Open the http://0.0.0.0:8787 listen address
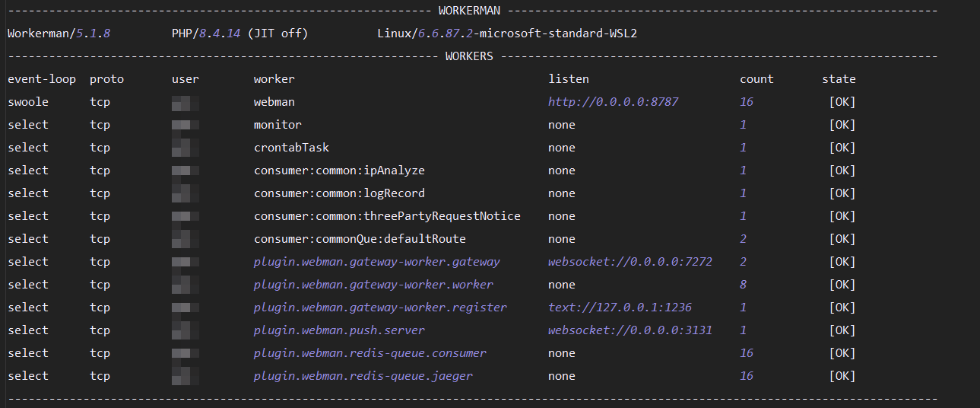Image resolution: width=980 pixels, height=408 pixels. click(613, 102)
